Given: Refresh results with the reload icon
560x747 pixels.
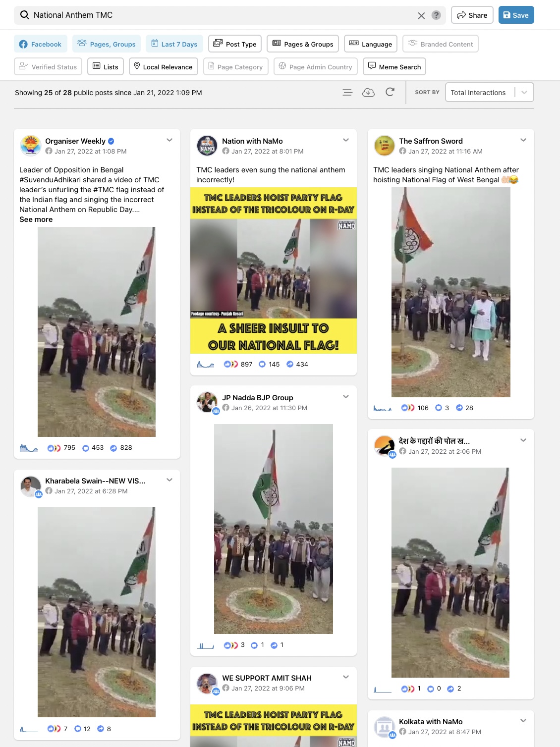Looking at the screenshot, I should [390, 92].
